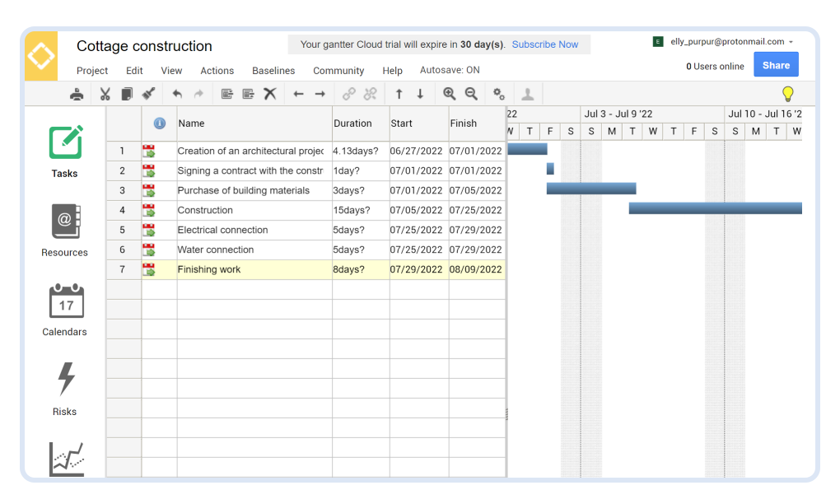Click the first Insert task icon

point(227,94)
